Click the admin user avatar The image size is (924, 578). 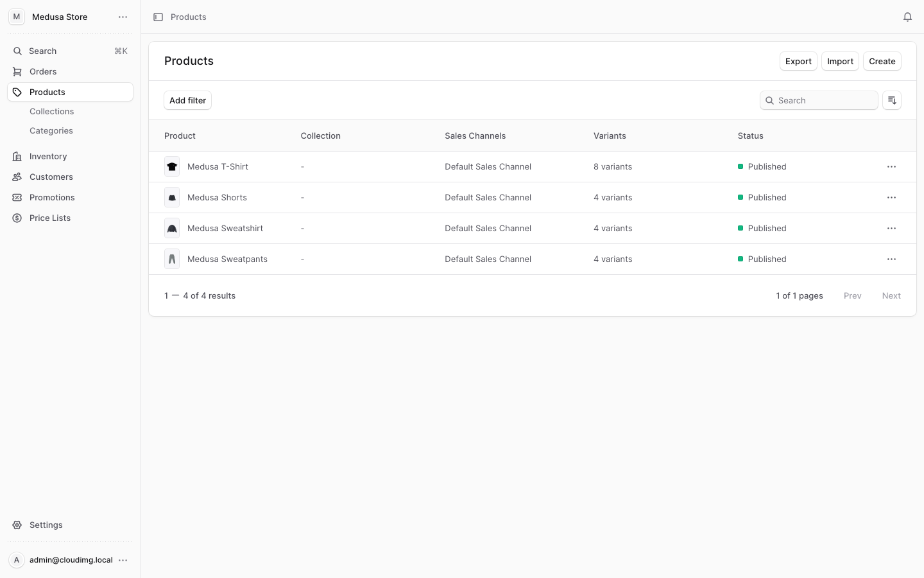pyautogui.click(x=17, y=560)
